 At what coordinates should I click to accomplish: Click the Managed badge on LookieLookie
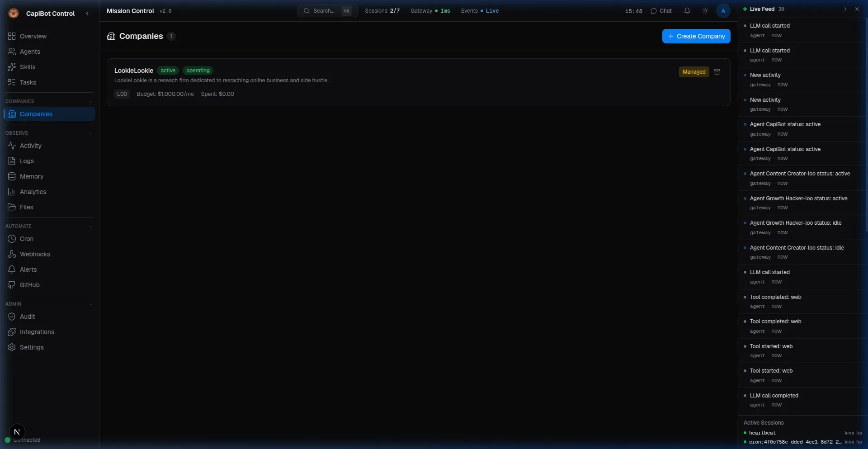pos(693,72)
